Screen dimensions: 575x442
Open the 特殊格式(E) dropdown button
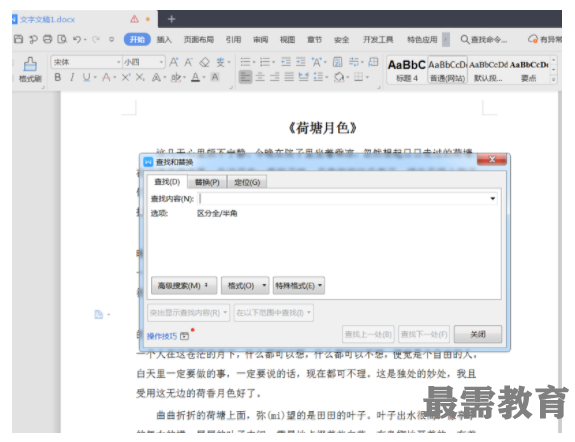299,285
